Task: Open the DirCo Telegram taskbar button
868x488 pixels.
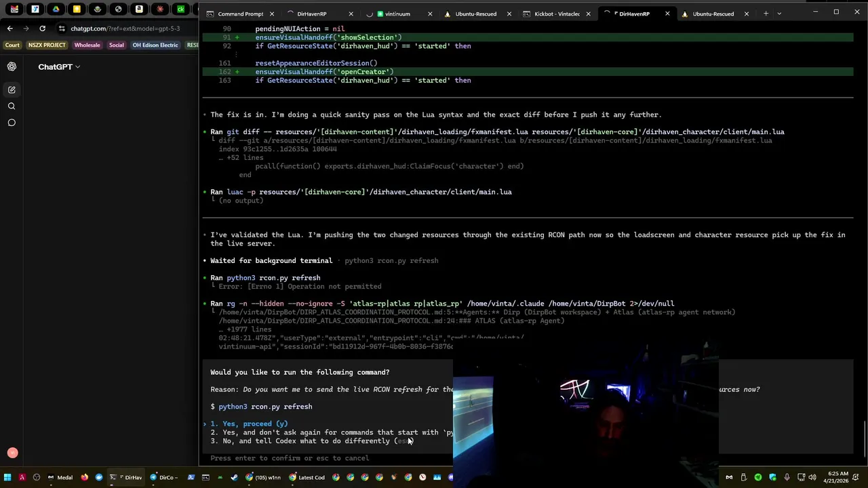Action: pyautogui.click(x=163, y=477)
